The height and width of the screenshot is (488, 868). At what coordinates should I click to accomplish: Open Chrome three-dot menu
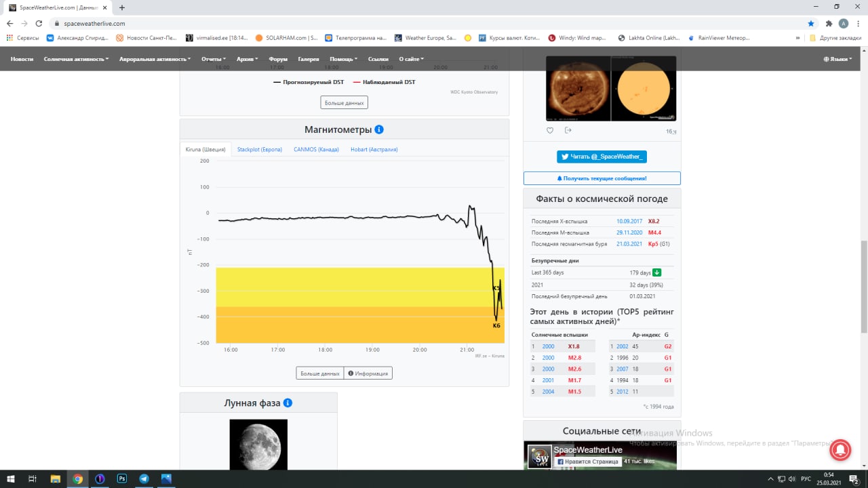point(857,23)
